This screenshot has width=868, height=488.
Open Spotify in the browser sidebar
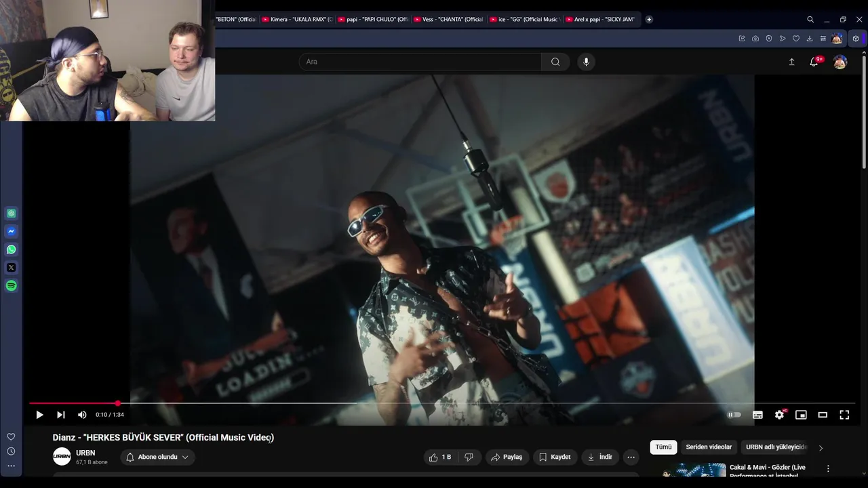[12, 286]
